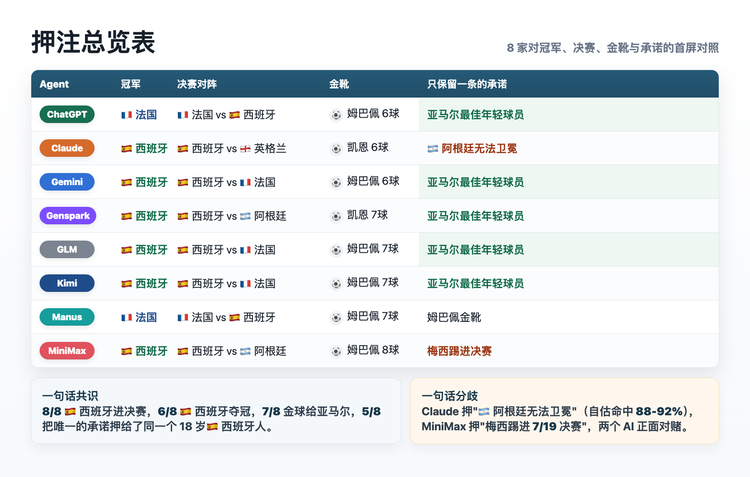Click the soccer ball icon in GLM row

pyautogui.click(x=336, y=250)
